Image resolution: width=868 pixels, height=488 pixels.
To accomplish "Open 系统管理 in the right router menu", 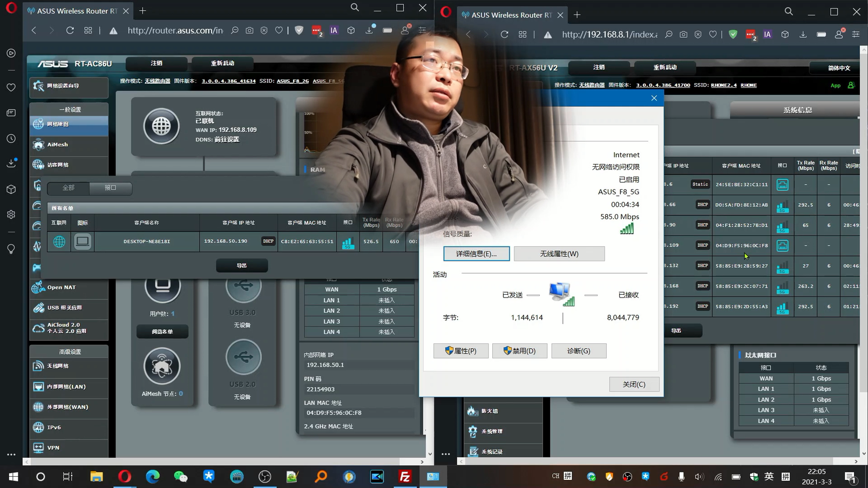I will click(x=503, y=431).
